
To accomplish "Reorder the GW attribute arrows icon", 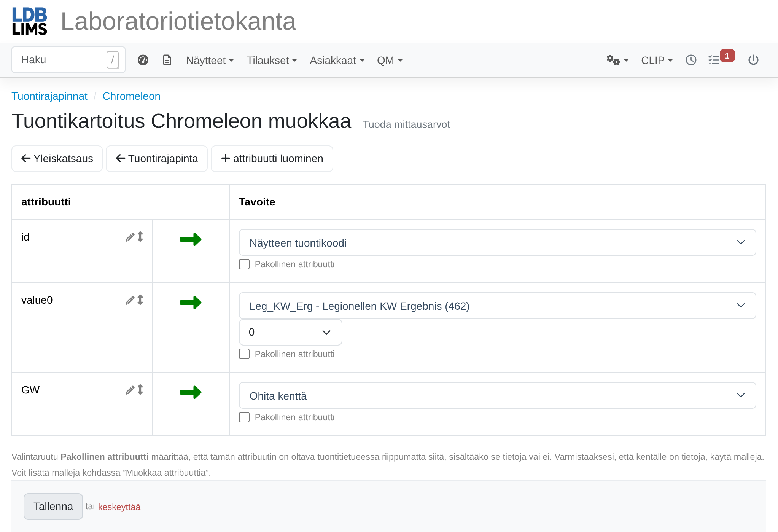I will (x=140, y=390).
